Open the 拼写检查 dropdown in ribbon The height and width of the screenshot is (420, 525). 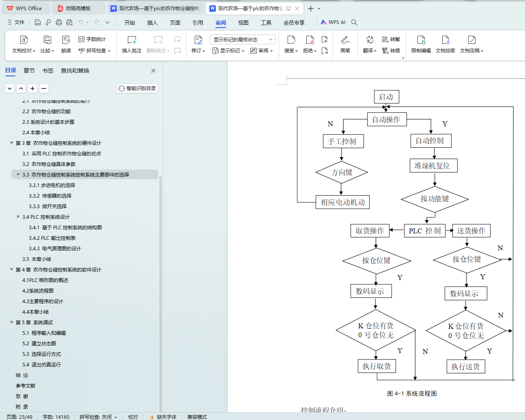(94, 51)
